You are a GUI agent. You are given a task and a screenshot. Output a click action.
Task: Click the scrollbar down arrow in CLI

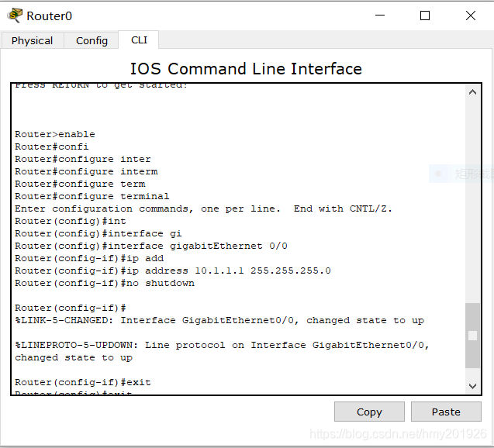click(472, 386)
